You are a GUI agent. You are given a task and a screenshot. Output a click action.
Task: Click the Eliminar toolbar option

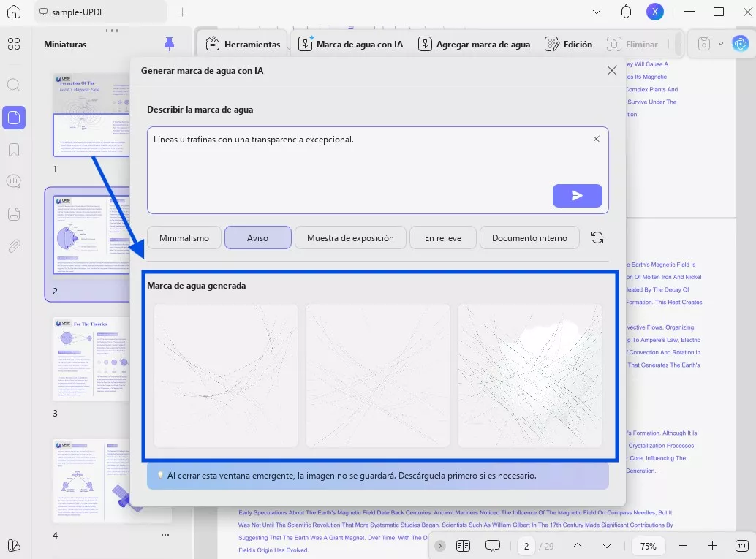click(x=632, y=45)
